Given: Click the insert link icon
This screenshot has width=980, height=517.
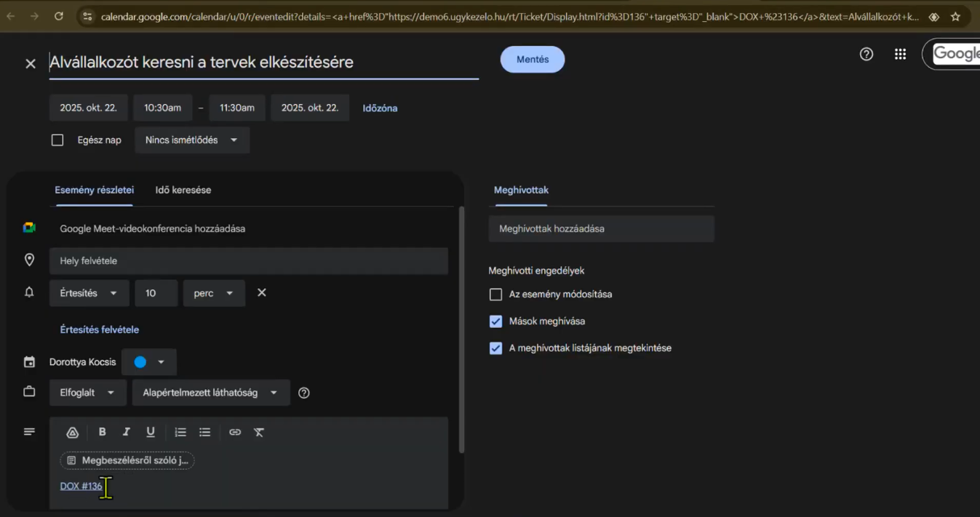Looking at the screenshot, I should [x=235, y=432].
